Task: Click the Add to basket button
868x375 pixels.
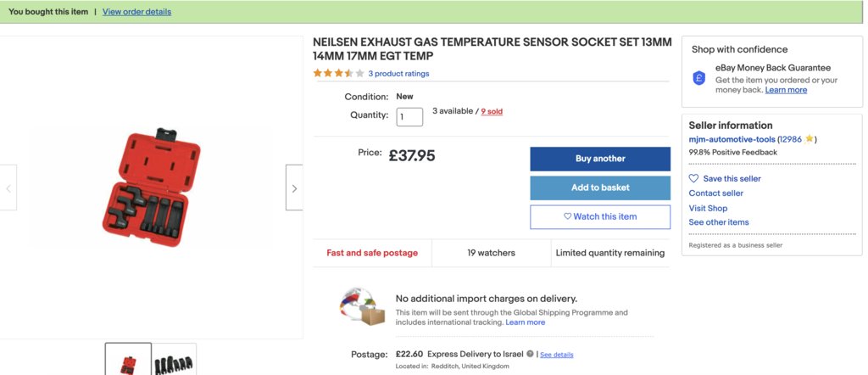Action: coord(600,187)
